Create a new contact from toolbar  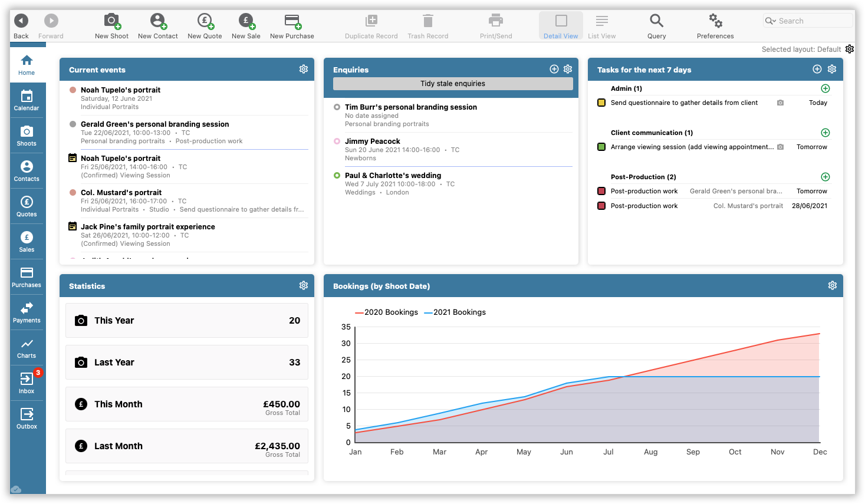click(157, 21)
